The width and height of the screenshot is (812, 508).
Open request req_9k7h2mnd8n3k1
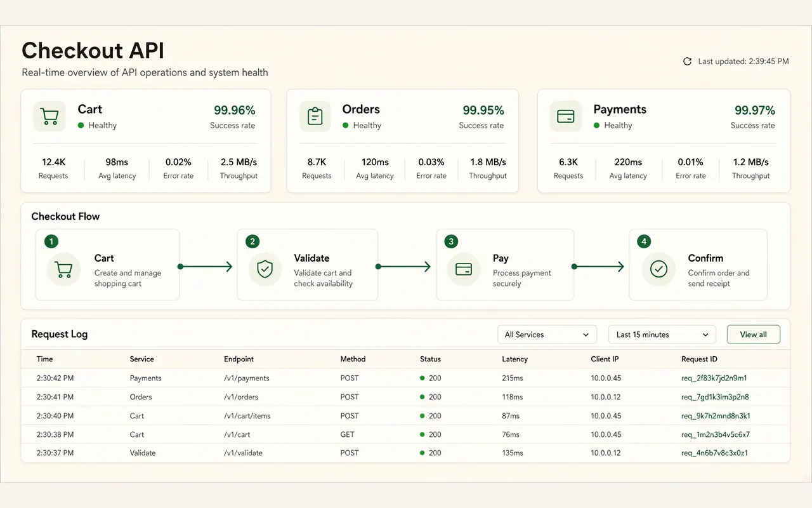click(716, 416)
